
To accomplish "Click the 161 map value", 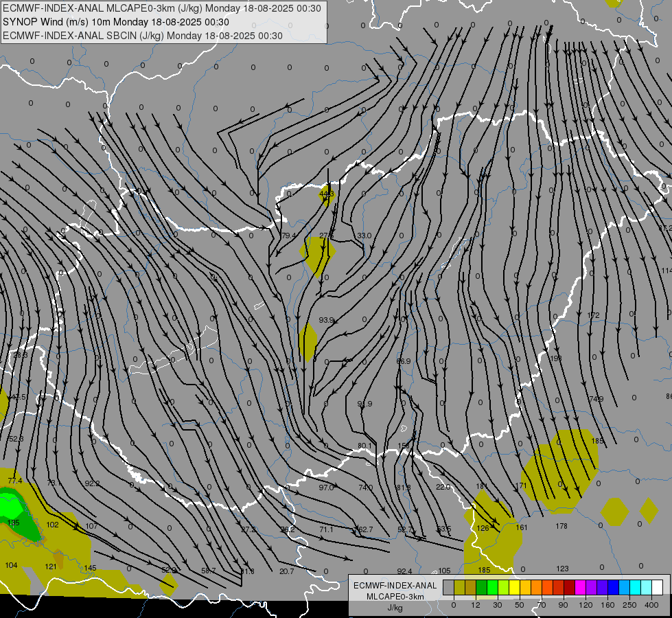I will pyautogui.click(x=522, y=527).
